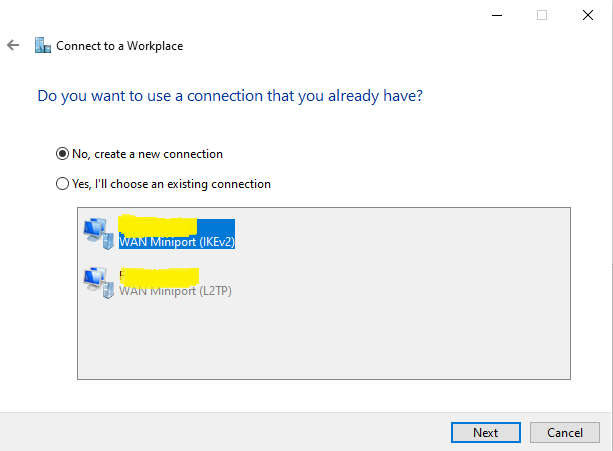Image resolution: width=613 pixels, height=451 pixels.
Task: Click the Cancel button
Action: [x=565, y=433]
